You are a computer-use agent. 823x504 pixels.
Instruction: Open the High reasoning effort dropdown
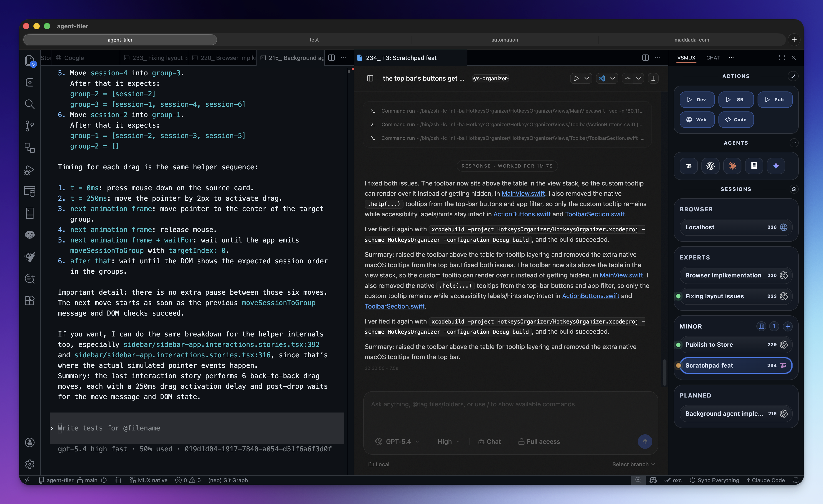click(449, 442)
